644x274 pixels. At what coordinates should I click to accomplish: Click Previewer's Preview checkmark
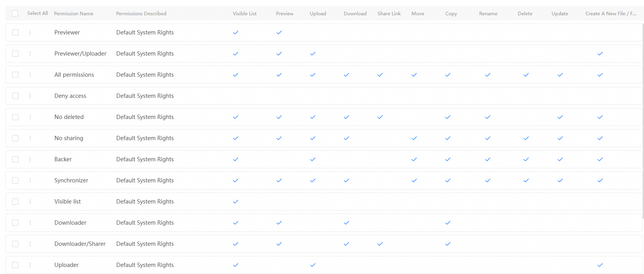pos(279,32)
